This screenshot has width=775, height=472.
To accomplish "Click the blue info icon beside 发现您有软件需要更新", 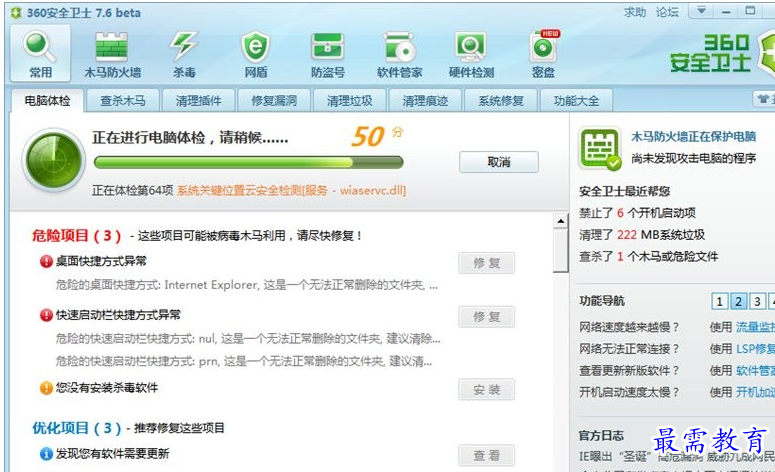I will click(46, 454).
